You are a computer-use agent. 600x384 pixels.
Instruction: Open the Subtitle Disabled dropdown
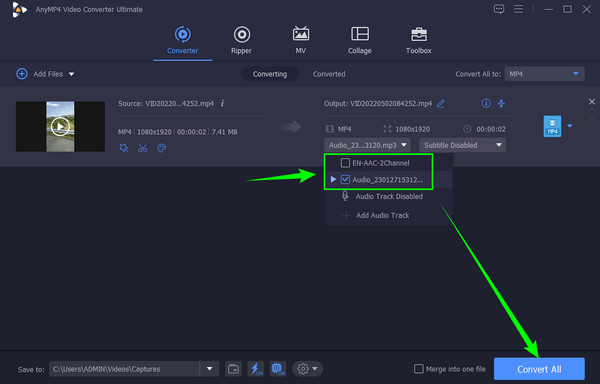[462, 145]
